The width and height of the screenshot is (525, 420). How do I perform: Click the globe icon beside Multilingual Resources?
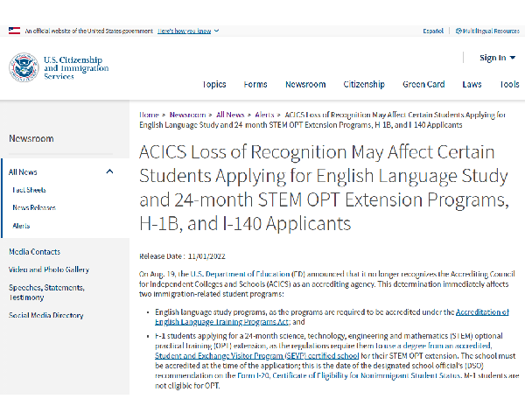click(458, 31)
